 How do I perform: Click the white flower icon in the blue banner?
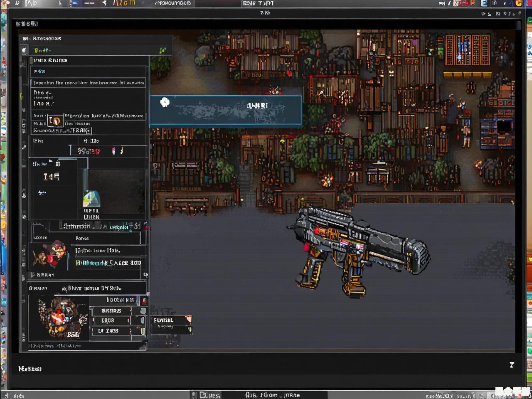(x=165, y=103)
